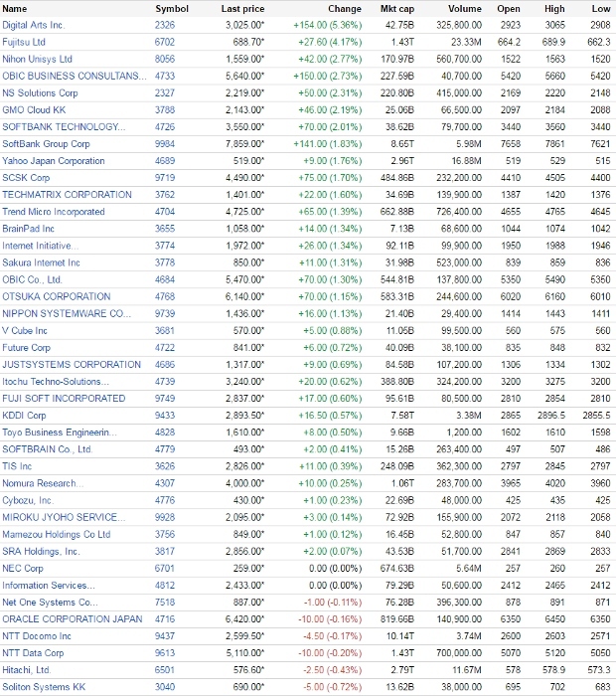Click ticker symbol 4689
The width and height of the screenshot is (616, 696).
165,161
